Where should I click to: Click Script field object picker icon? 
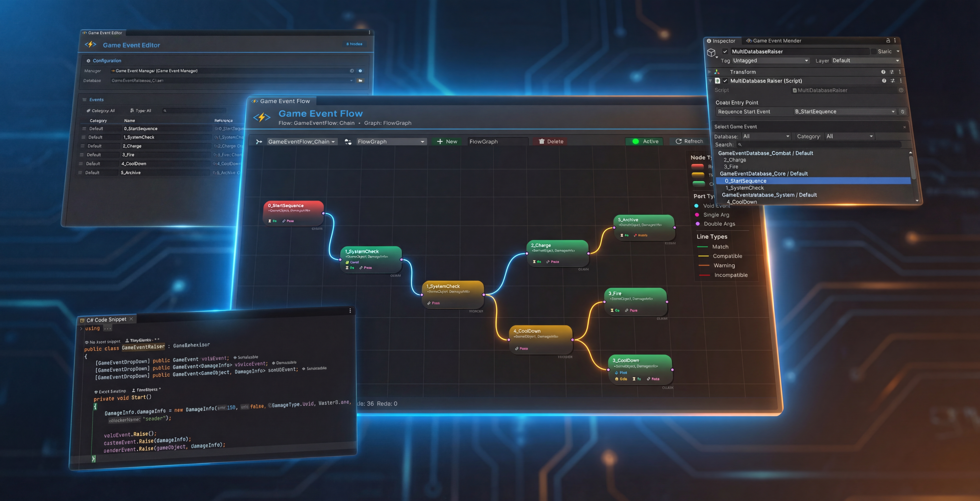point(901,90)
